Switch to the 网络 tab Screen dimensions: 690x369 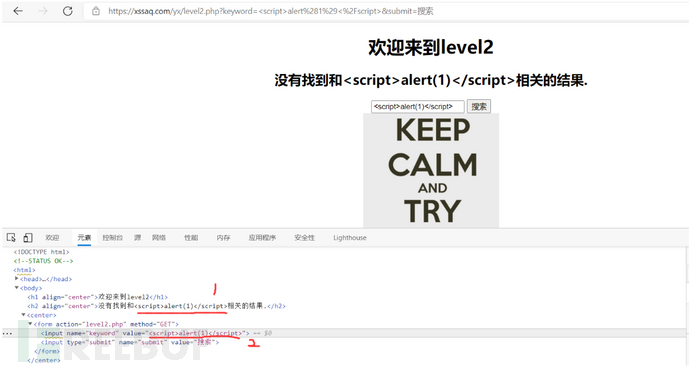tap(159, 237)
